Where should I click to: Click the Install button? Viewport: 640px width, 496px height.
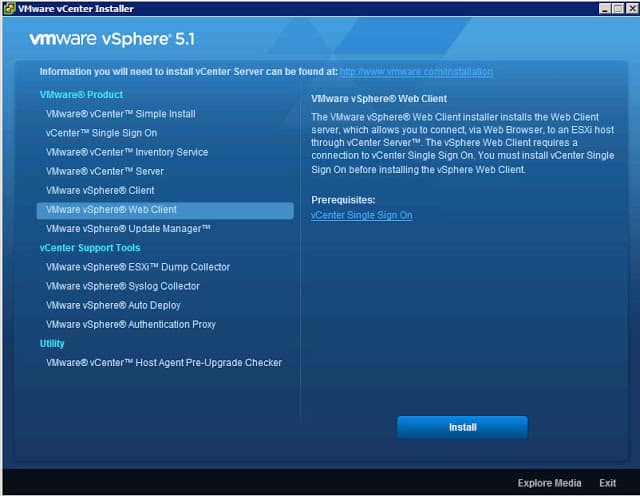(x=462, y=427)
